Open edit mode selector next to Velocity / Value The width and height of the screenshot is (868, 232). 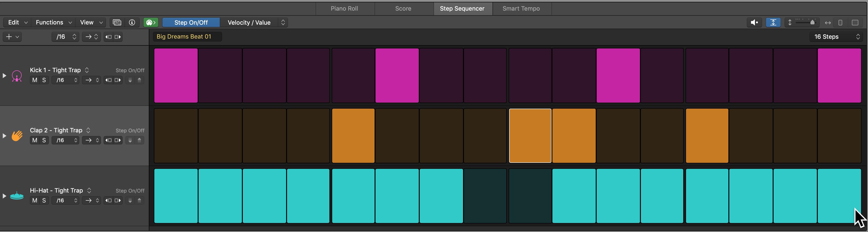(x=283, y=22)
